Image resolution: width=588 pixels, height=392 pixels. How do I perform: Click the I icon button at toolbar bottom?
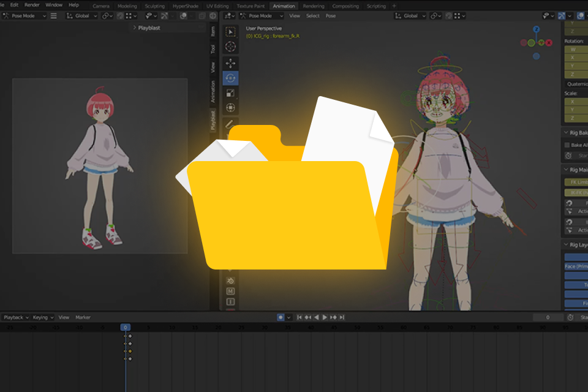(230, 301)
